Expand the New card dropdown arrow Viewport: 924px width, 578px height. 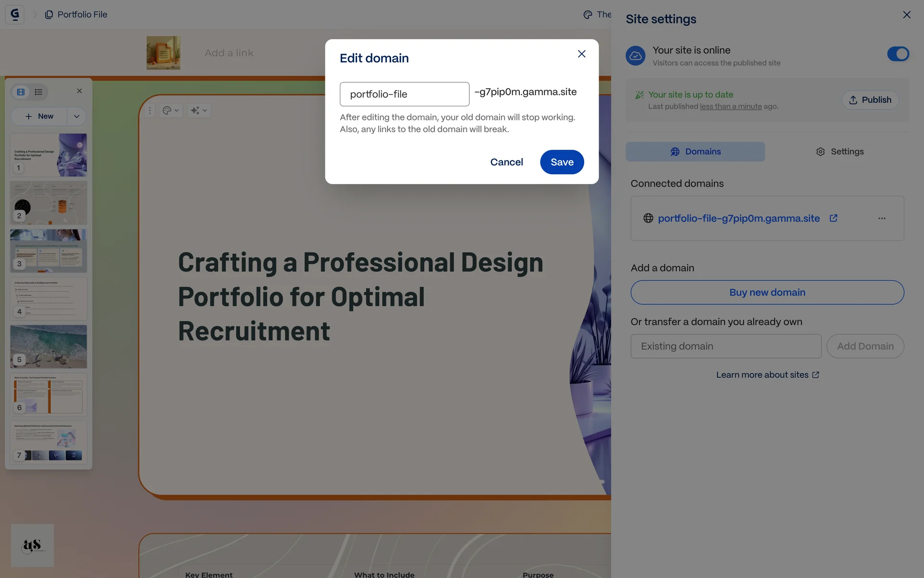[77, 117]
